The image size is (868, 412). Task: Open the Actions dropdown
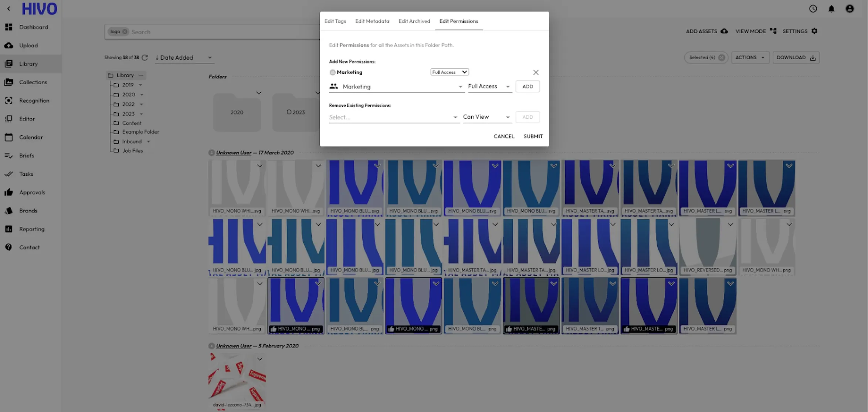(750, 58)
